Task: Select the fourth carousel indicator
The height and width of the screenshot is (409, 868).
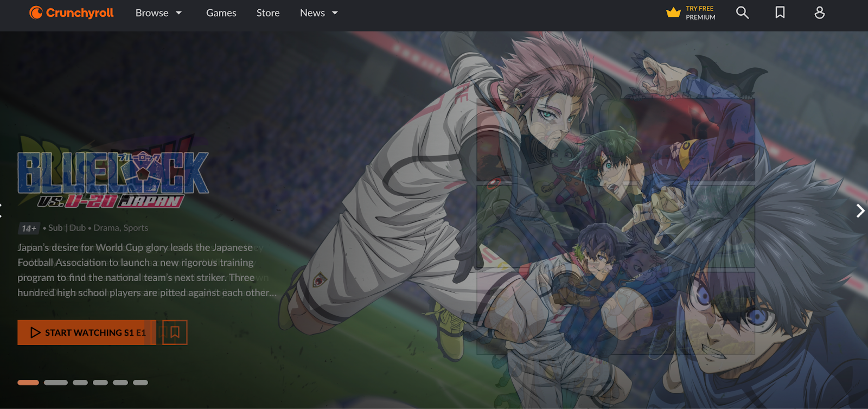Action: pyautogui.click(x=100, y=382)
